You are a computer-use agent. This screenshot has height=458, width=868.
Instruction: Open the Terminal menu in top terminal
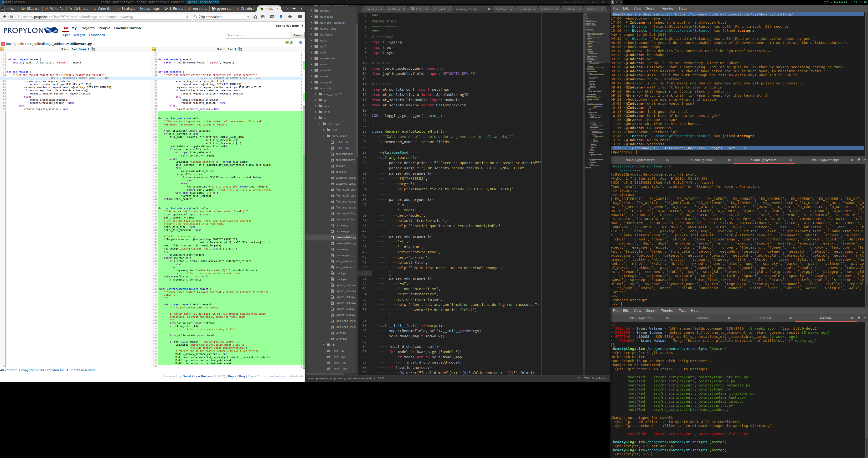tap(667, 8)
